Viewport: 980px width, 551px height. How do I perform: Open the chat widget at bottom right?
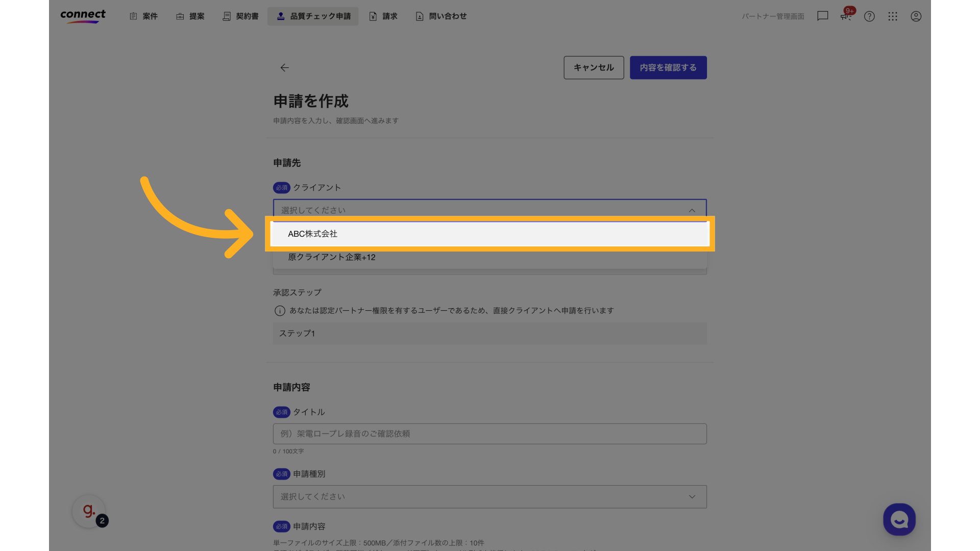pos(899,519)
